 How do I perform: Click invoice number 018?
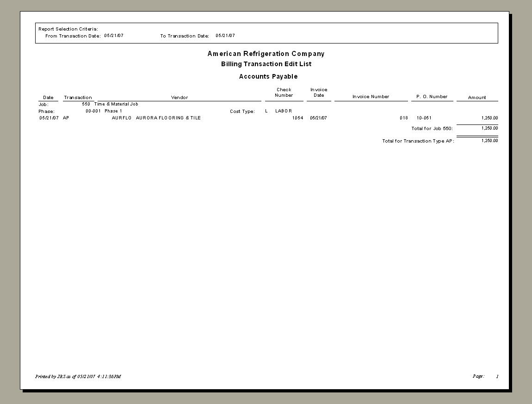click(x=404, y=118)
